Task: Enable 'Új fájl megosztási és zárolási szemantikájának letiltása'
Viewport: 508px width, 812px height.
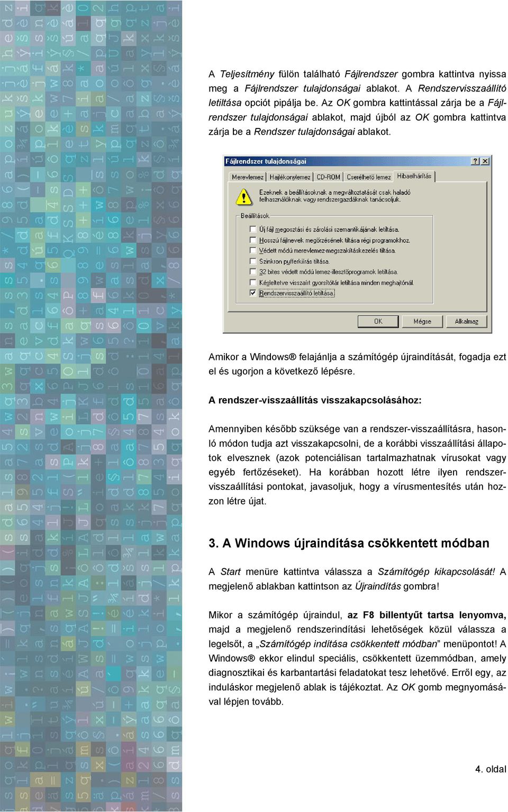Action: click(x=253, y=229)
